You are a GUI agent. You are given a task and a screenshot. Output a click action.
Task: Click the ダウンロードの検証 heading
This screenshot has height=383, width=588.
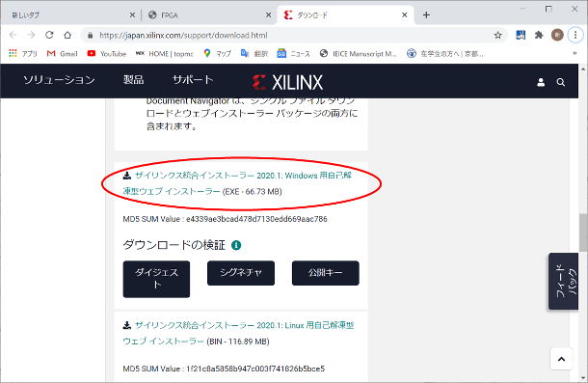point(174,245)
